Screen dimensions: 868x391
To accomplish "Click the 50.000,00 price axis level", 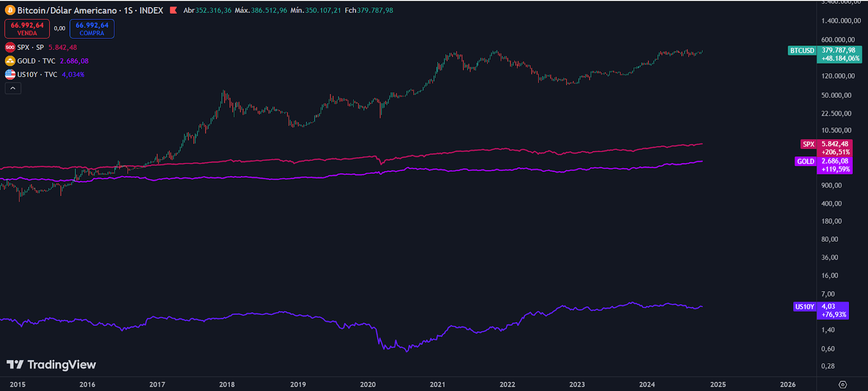I will coord(837,95).
